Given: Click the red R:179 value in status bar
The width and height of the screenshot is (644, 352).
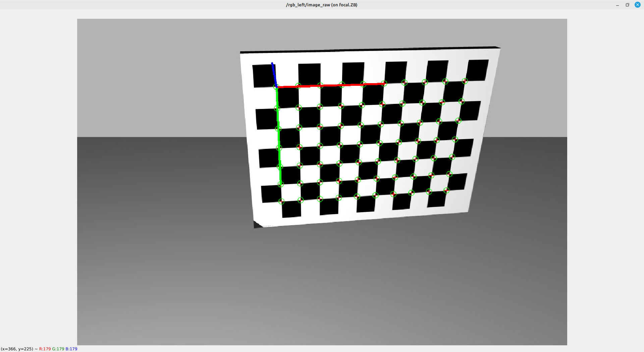Looking at the screenshot, I should click(x=45, y=349).
